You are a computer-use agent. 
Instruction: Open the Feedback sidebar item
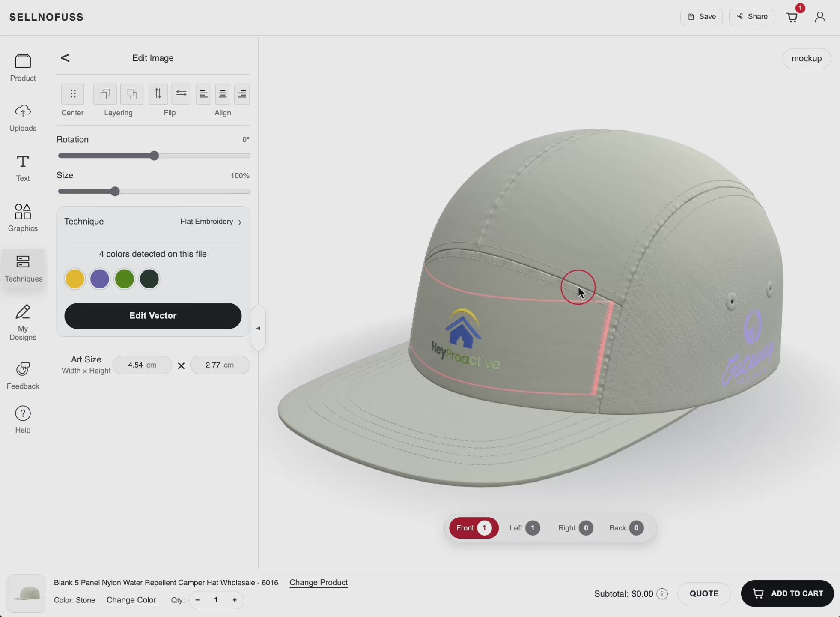(x=23, y=375)
